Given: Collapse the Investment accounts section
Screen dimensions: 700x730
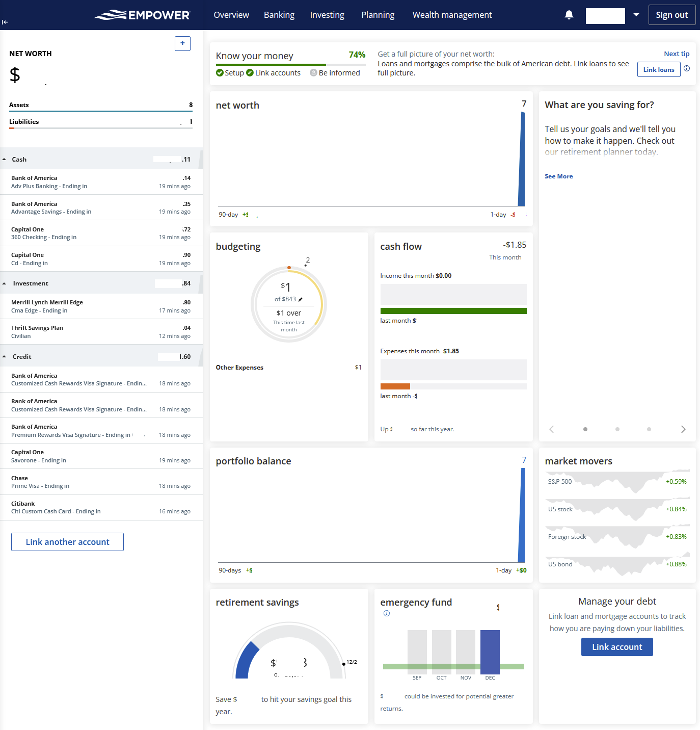Looking at the screenshot, I should click(x=5, y=283).
